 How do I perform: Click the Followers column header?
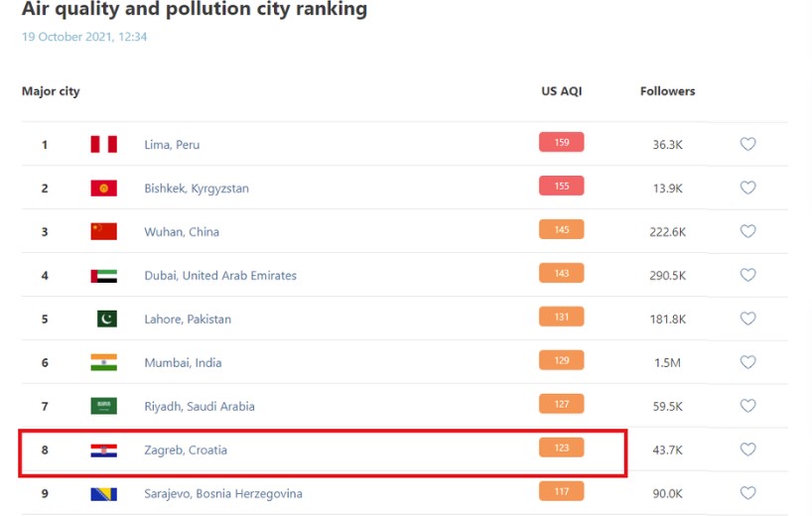pyautogui.click(x=667, y=91)
